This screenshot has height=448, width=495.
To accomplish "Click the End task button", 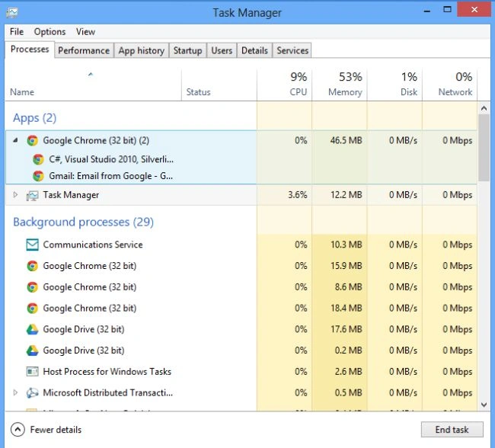I will coord(452,430).
